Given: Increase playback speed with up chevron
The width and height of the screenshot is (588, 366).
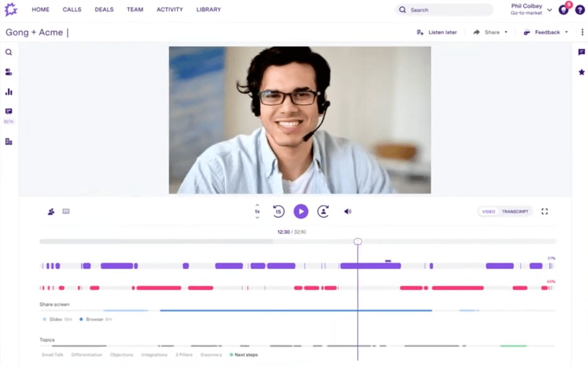Looking at the screenshot, I should tap(257, 205).
